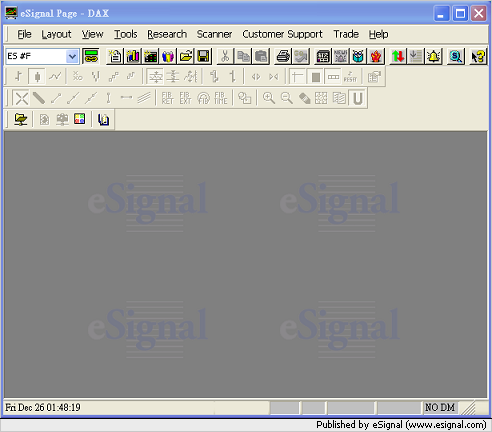Open the Trade menu
This screenshot has width=492, height=432.
coord(346,34)
